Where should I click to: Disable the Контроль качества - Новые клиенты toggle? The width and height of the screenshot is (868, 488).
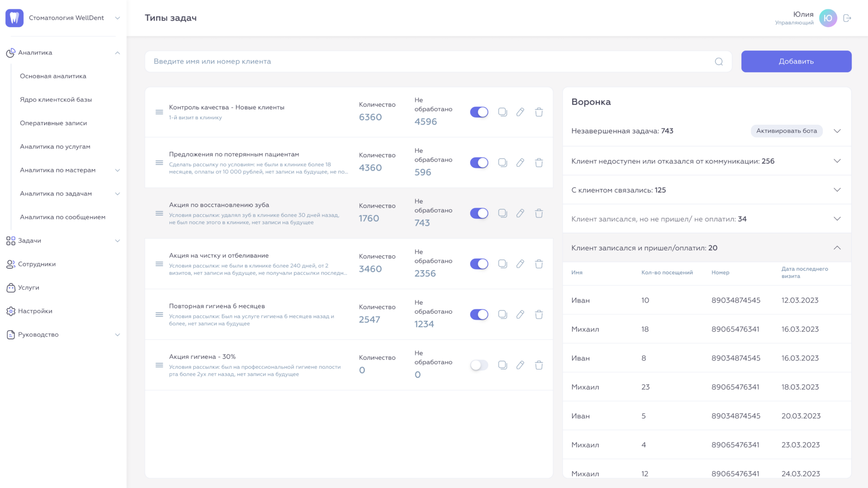[x=479, y=112]
